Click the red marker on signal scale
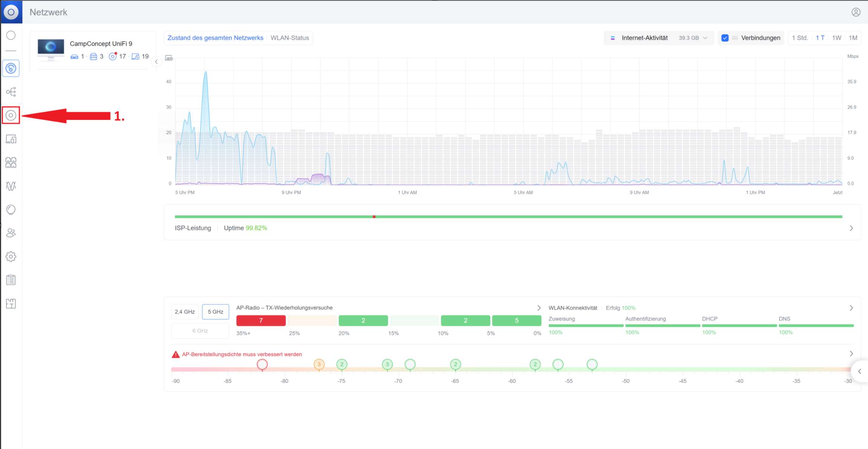868x449 pixels. 262,364
